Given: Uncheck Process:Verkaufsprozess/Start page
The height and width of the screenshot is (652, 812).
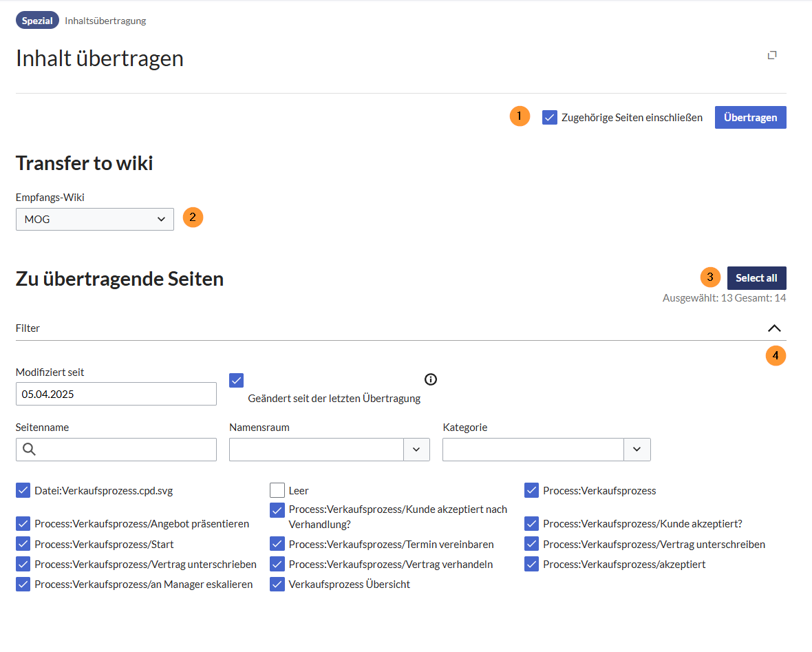Looking at the screenshot, I should pyautogui.click(x=23, y=544).
